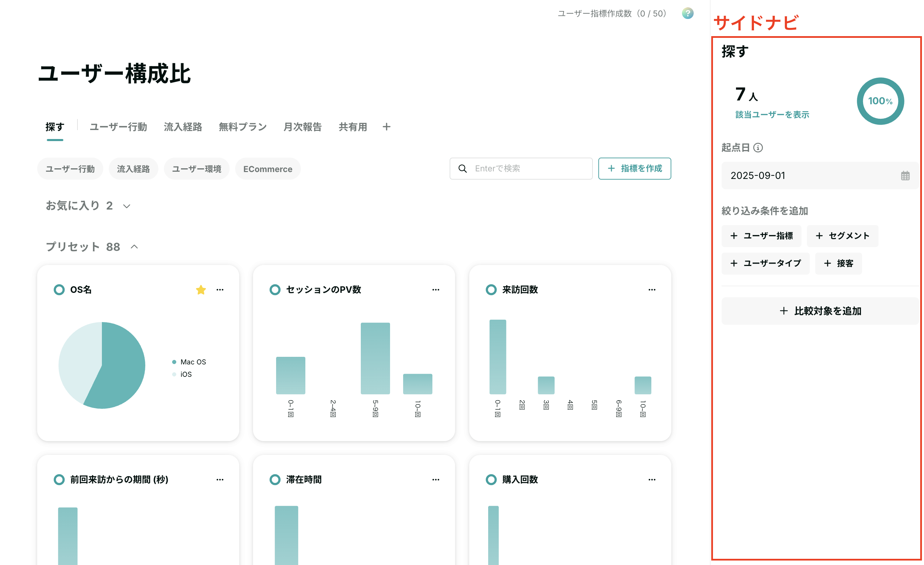Click the 100% donut progress ring
Screen dimensions: 924x565
[x=880, y=101]
